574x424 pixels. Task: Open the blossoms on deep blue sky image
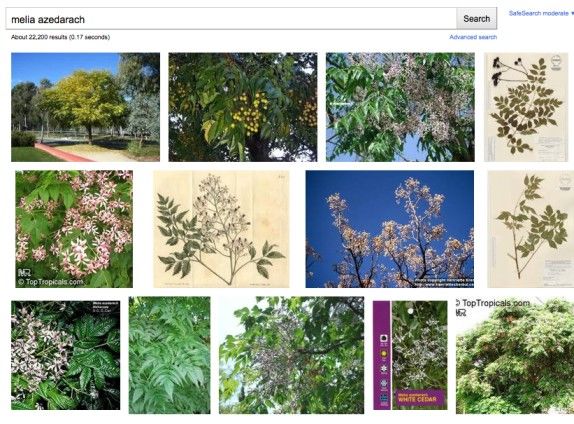click(390, 229)
